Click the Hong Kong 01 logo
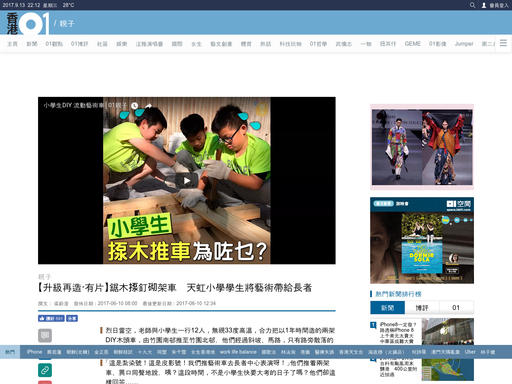 tap(28, 23)
